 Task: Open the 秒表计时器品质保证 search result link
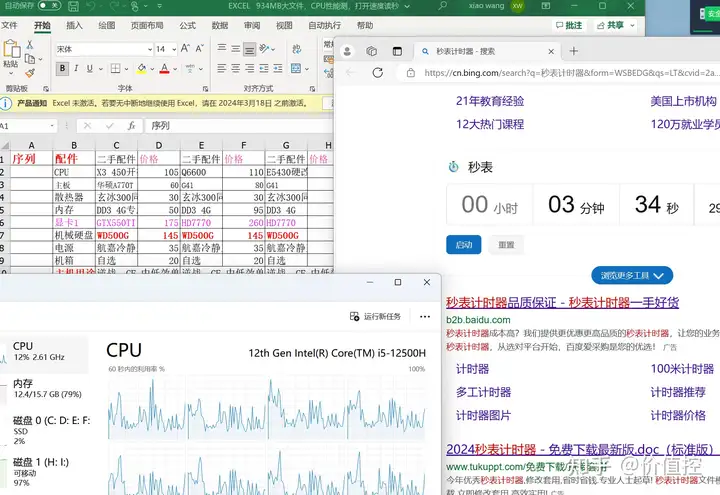(x=562, y=303)
